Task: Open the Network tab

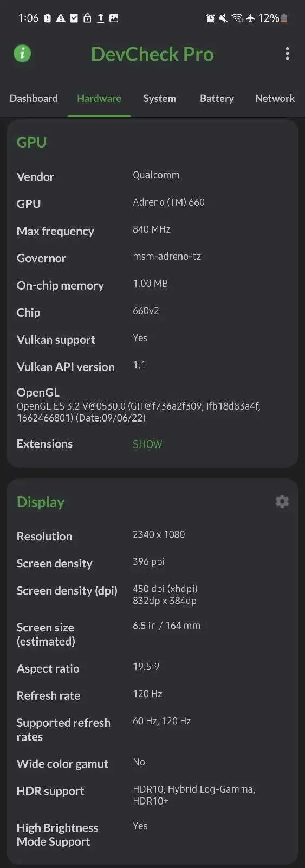Action: pyautogui.click(x=275, y=98)
